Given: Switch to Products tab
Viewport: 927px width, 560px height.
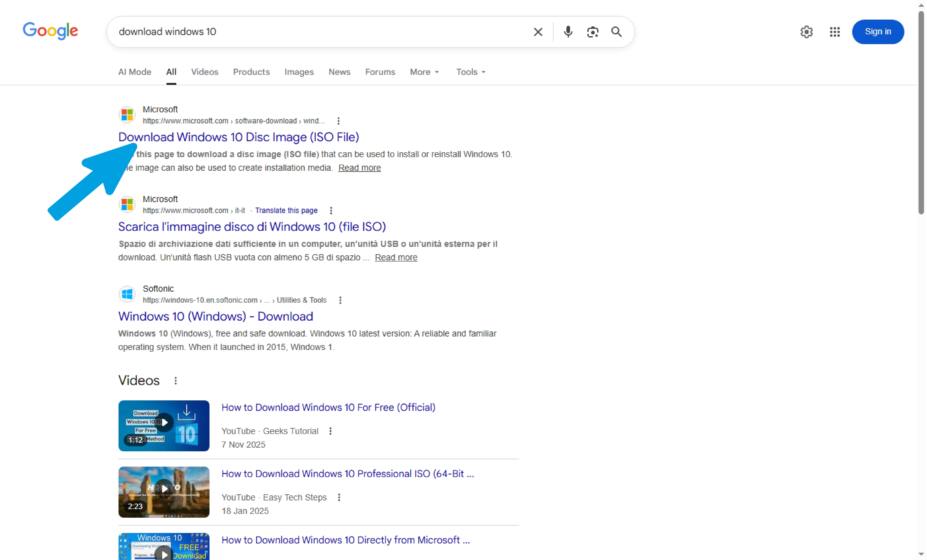Looking at the screenshot, I should (x=251, y=72).
